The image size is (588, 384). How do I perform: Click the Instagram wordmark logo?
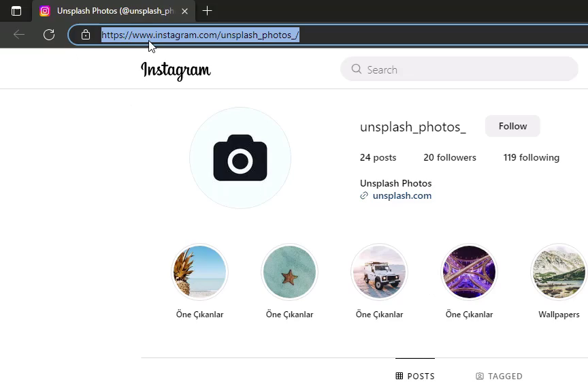[x=176, y=71]
